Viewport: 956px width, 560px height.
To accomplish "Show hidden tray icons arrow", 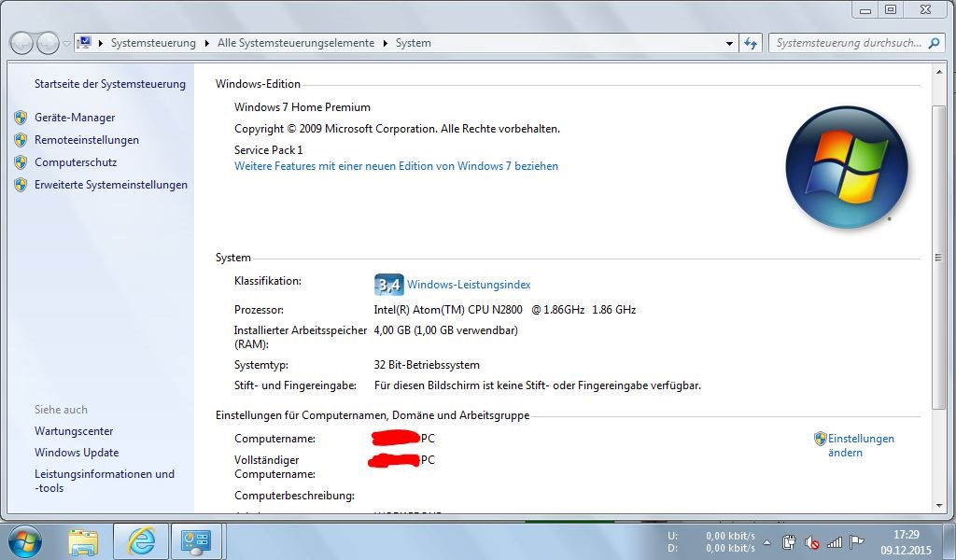I will point(766,541).
